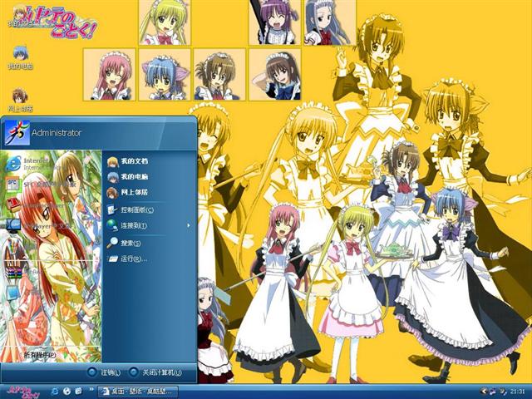Screen dimensions: 532x399
Task: Click the tray icon left of the clock
Action: [x=503, y=392]
